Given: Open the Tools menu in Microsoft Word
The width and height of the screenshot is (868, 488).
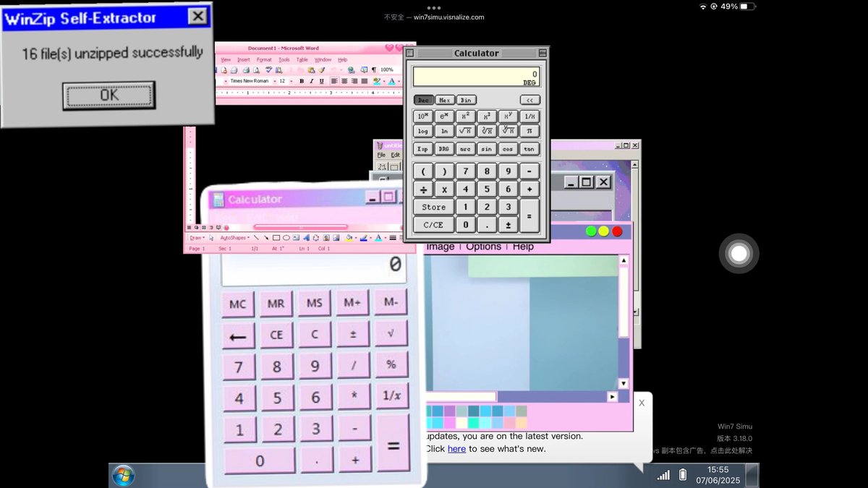Looking at the screenshot, I should [x=284, y=59].
